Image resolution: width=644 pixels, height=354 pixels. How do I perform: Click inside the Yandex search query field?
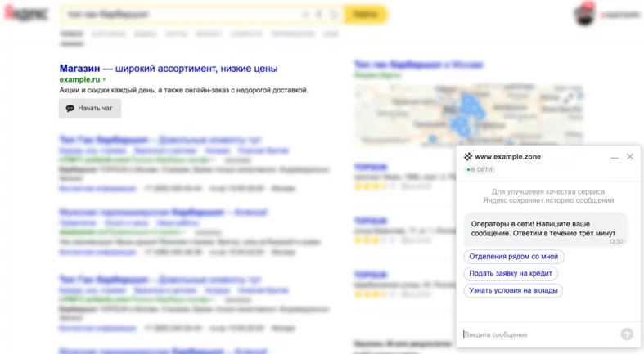[x=181, y=15]
